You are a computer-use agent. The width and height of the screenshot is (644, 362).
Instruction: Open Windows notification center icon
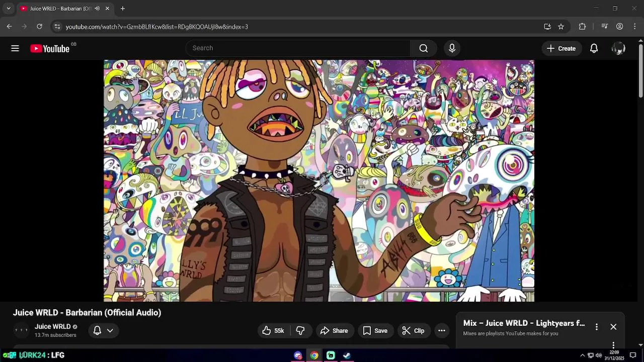[633, 355]
